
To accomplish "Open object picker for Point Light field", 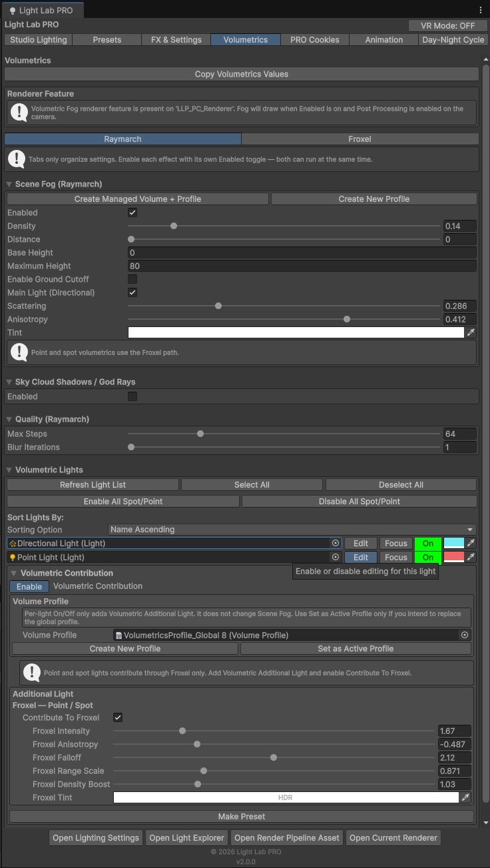I will [336, 557].
